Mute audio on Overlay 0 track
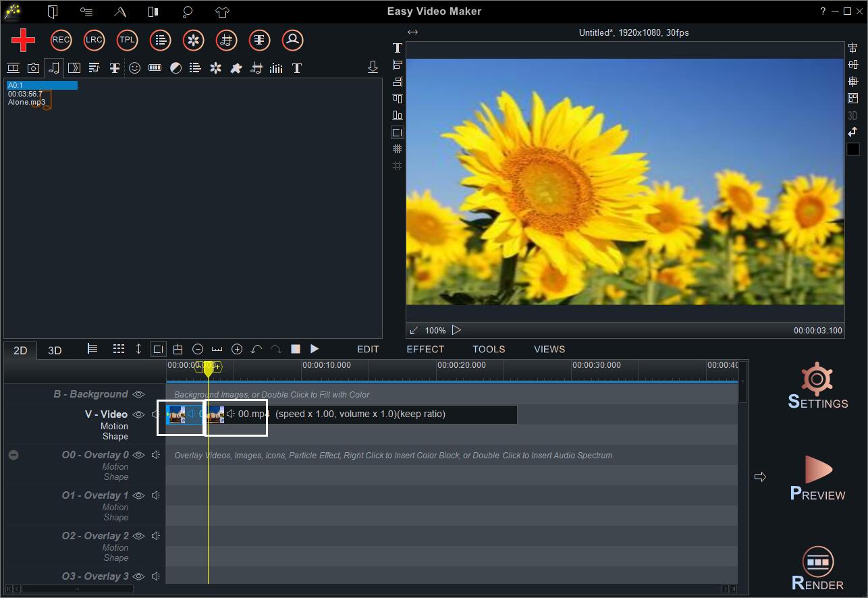 point(156,454)
